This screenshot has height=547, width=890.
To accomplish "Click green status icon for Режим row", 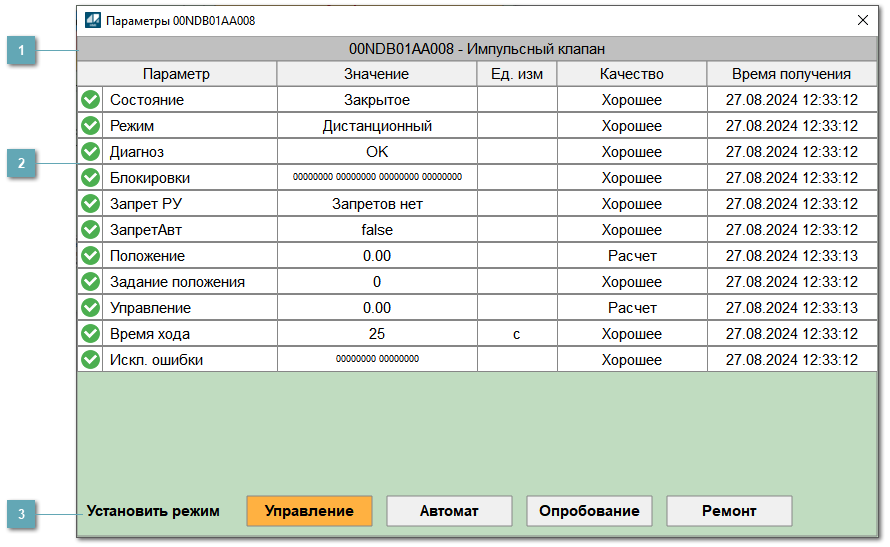I will [90, 126].
